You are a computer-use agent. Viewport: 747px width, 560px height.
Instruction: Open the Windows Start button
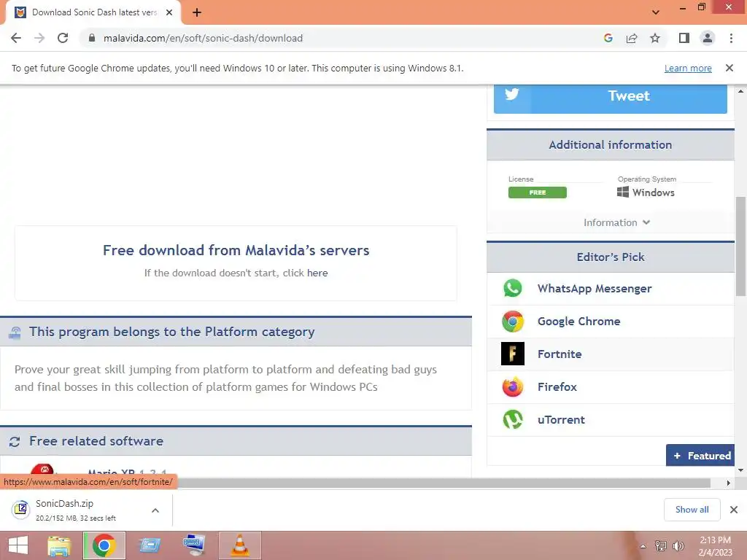[x=18, y=545]
